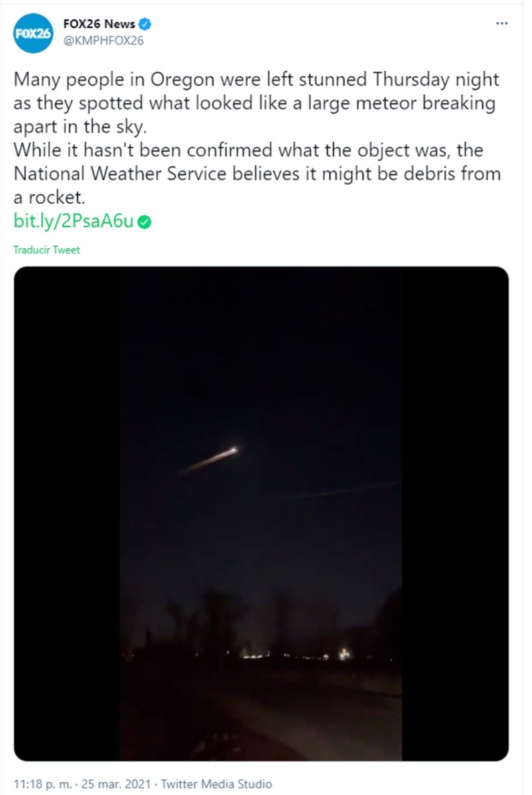532x795 pixels.
Task: Click Traducir Tweet to translate
Action: [x=47, y=250]
